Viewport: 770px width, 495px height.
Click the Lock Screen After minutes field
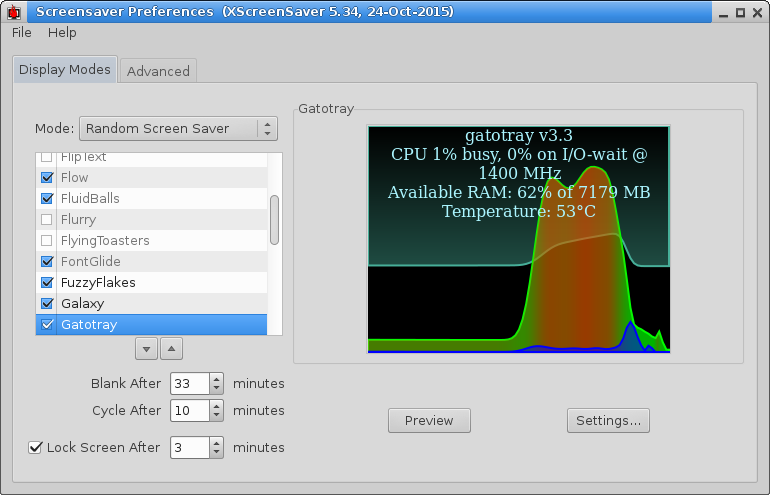[x=191, y=447]
